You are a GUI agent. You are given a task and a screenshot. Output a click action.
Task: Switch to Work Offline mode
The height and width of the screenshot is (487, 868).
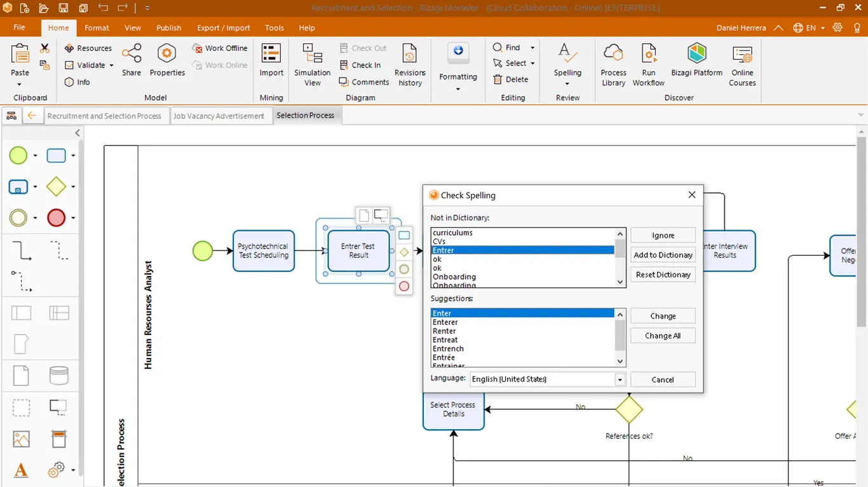pos(220,48)
